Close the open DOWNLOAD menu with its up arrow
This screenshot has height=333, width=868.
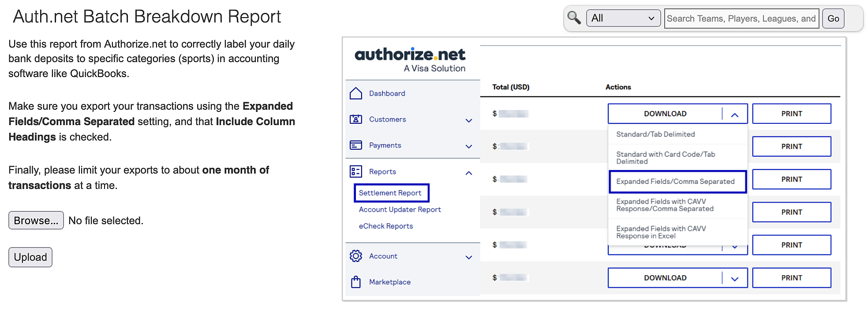735,115
